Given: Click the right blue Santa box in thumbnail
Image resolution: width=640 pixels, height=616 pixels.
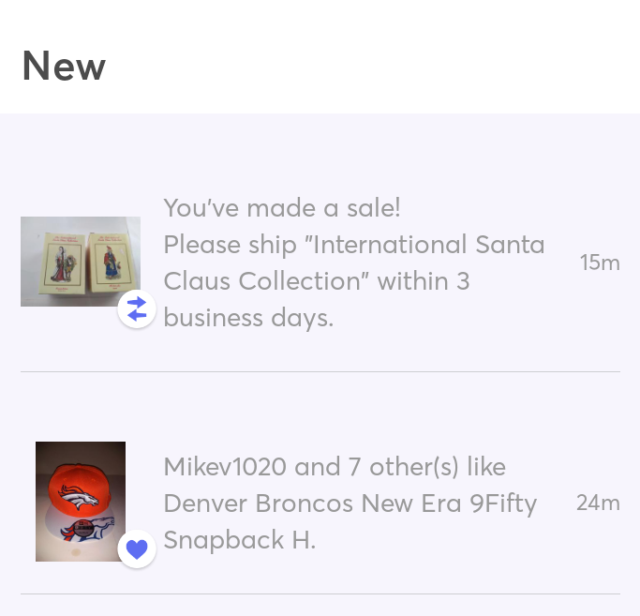Looking at the screenshot, I should [x=111, y=262].
